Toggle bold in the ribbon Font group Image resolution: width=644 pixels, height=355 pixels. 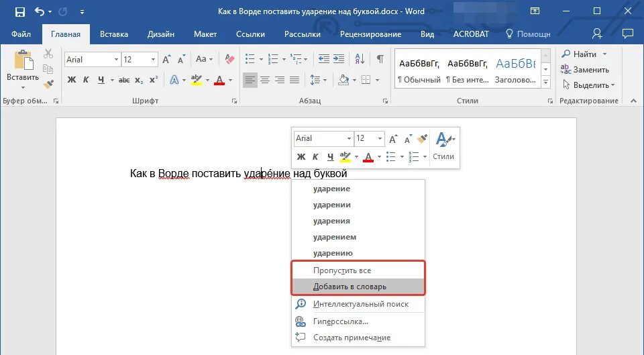(x=72, y=80)
